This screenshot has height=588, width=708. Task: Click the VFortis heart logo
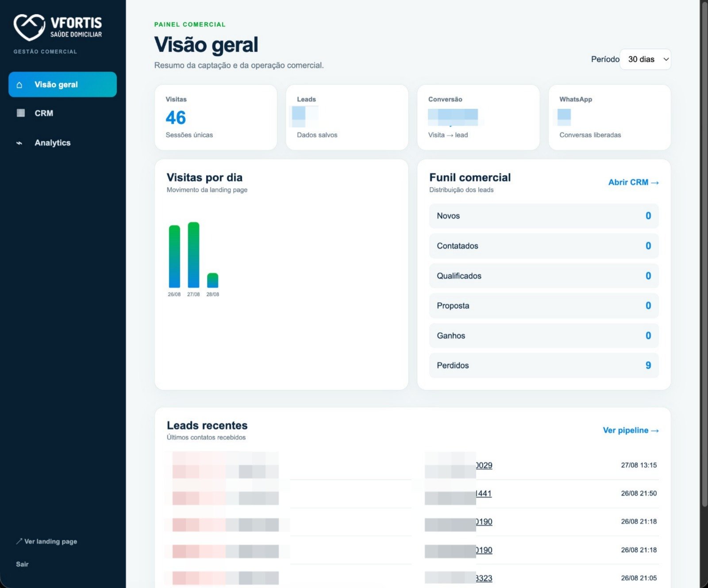(x=29, y=27)
